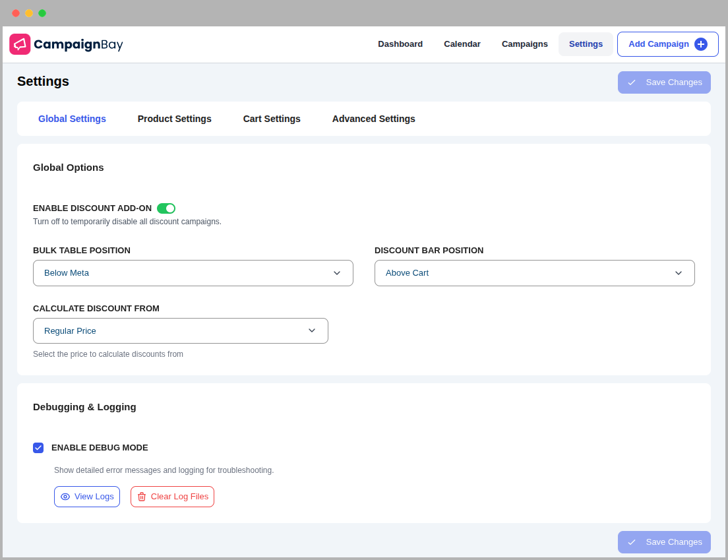This screenshot has height=560, width=728.
Task: Toggle off the Enable Discount Add-on switch
Action: pos(166,208)
